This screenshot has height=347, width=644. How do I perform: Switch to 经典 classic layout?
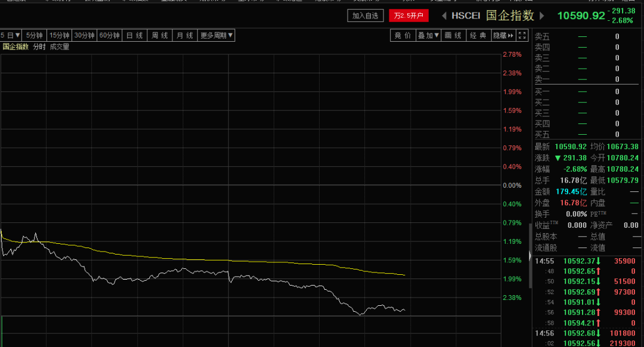point(478,35)
